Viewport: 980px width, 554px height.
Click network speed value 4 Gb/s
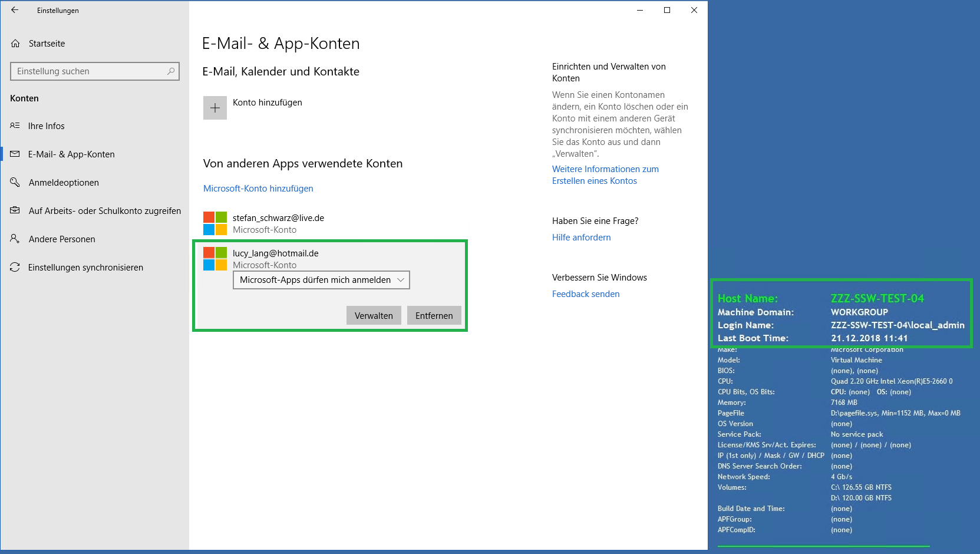pos(842,477)
